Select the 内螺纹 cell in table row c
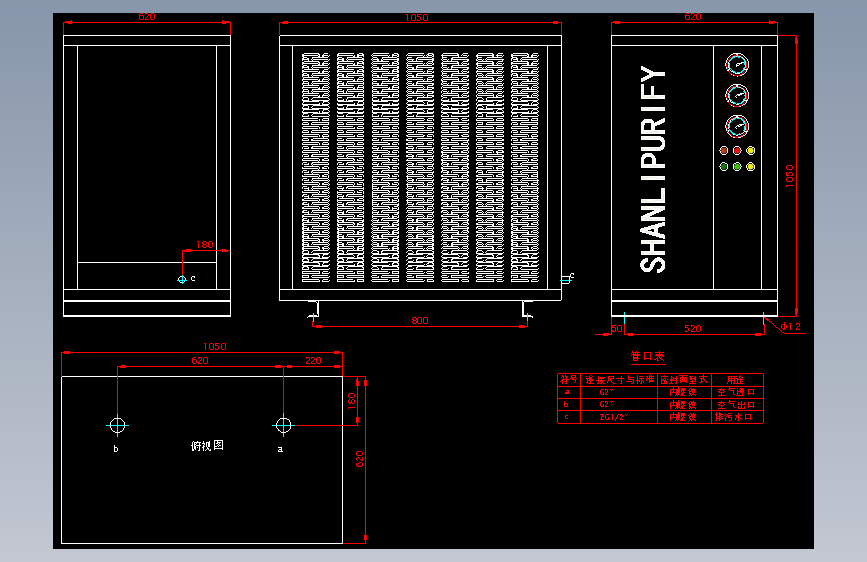 click(684, 417)
